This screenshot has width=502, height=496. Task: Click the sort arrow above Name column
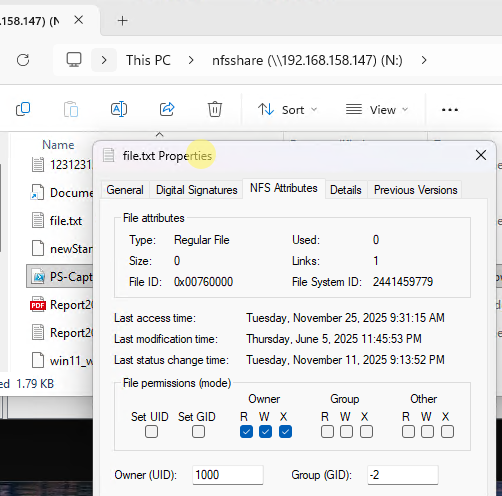point(160,134)
